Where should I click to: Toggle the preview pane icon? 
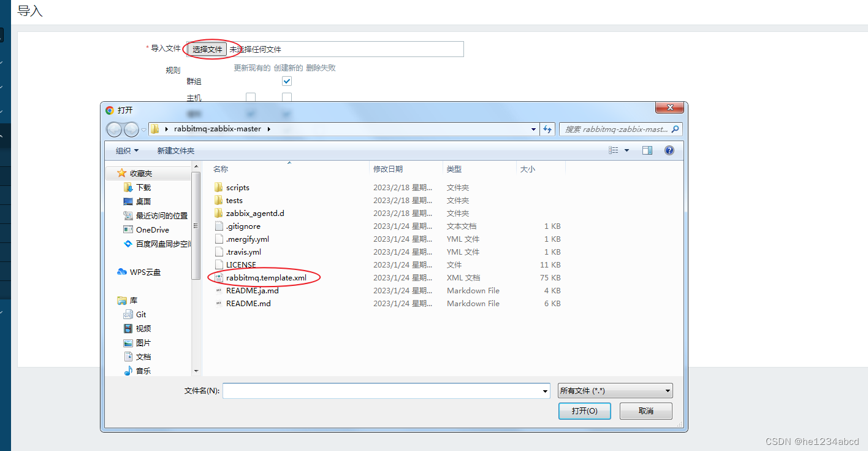pyautogui.click(x=647, y=150)
